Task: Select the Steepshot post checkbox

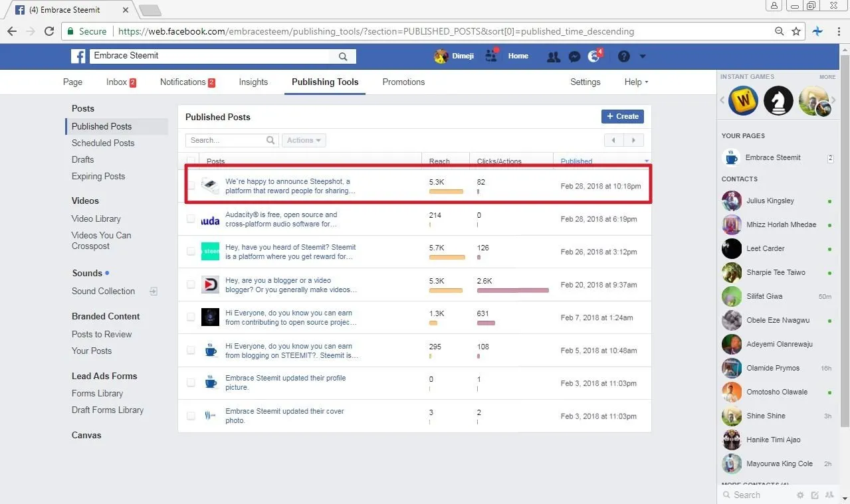Action: [191, 186]
